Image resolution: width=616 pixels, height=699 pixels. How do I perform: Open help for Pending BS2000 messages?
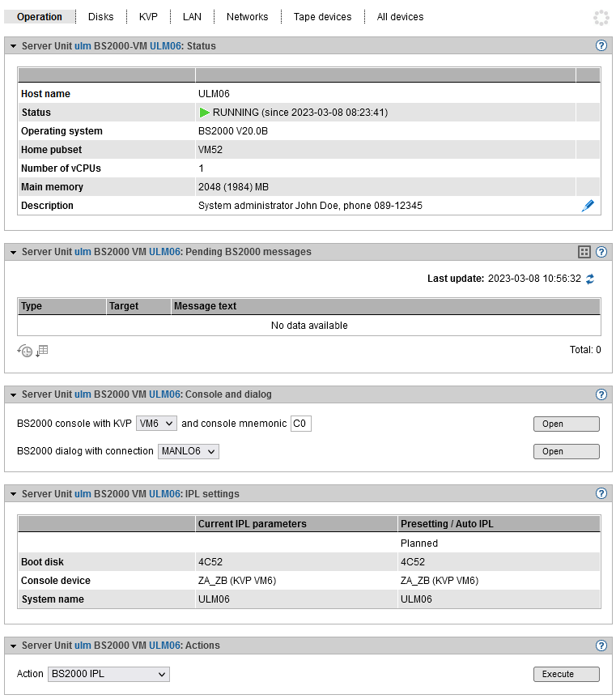pyautogui.click(x=601, y=252)
